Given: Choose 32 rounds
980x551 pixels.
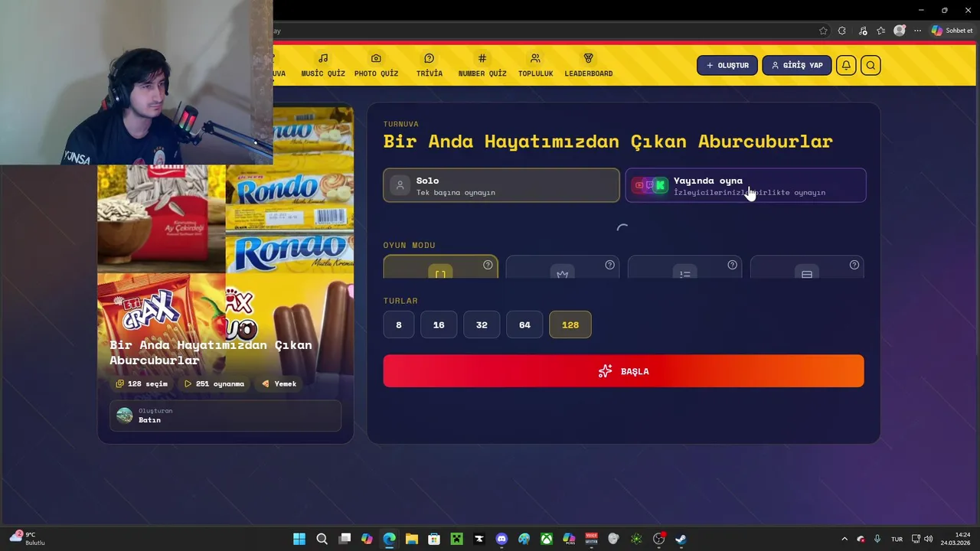Looking at the screenshot, I should pos(482,324).
